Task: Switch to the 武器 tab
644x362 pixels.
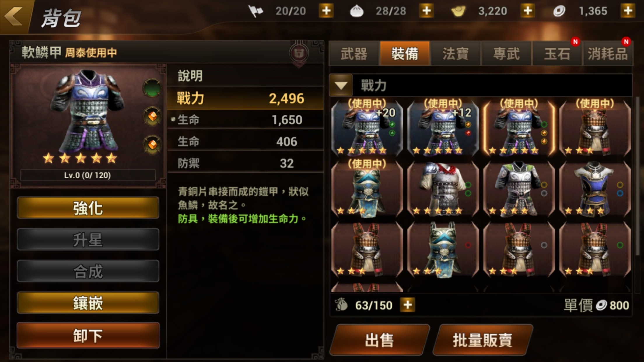Action: coord(354,54)
